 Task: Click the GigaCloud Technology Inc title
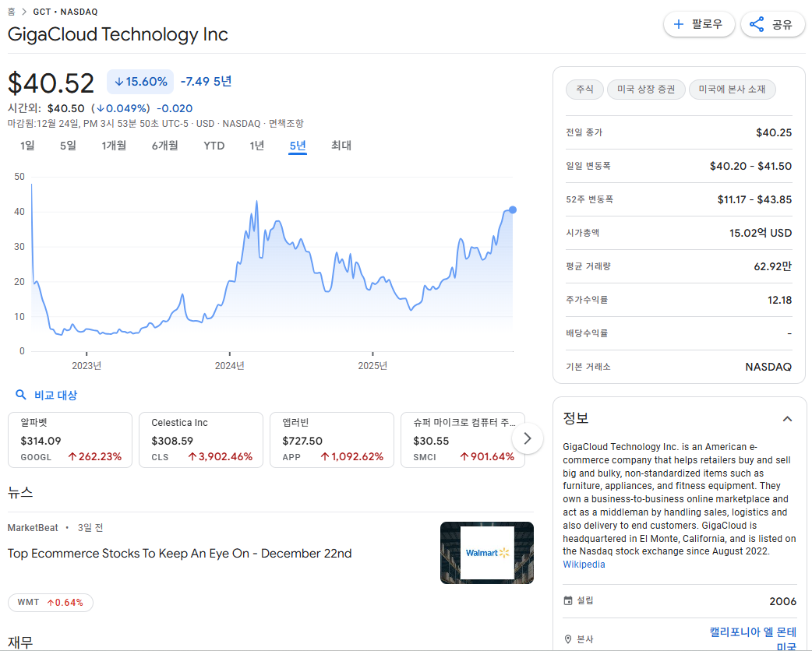point(118,34)
